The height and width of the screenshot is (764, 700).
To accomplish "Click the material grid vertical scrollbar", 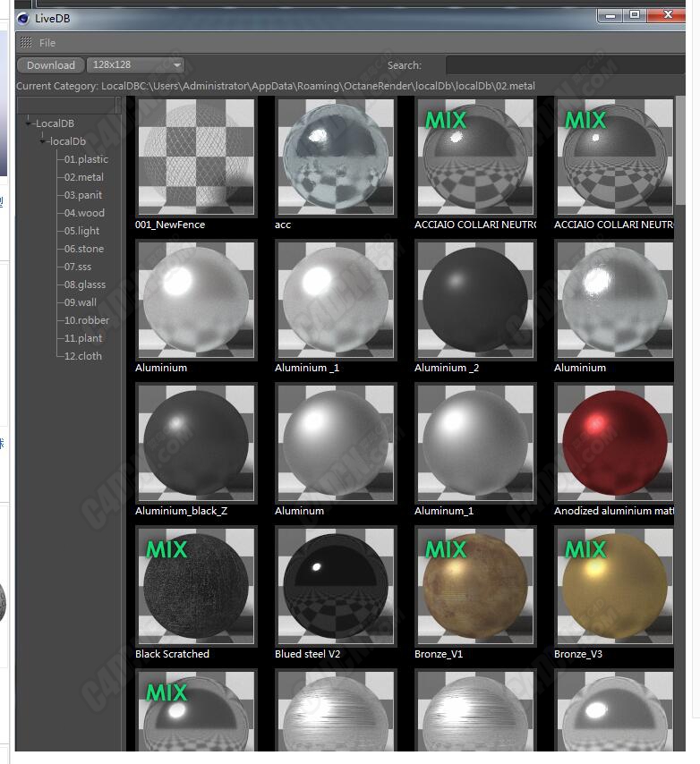I will 680,150.
